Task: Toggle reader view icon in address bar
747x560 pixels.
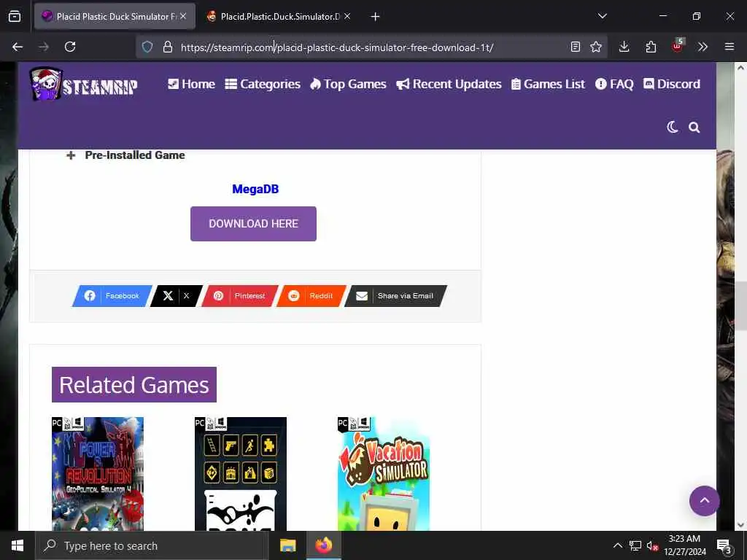Action: (575, 47)
